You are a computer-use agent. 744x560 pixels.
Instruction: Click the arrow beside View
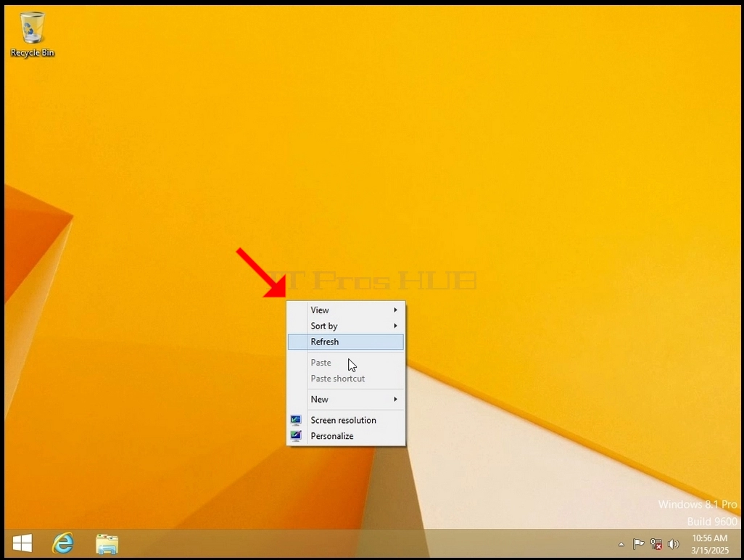[x=395, y=310]
